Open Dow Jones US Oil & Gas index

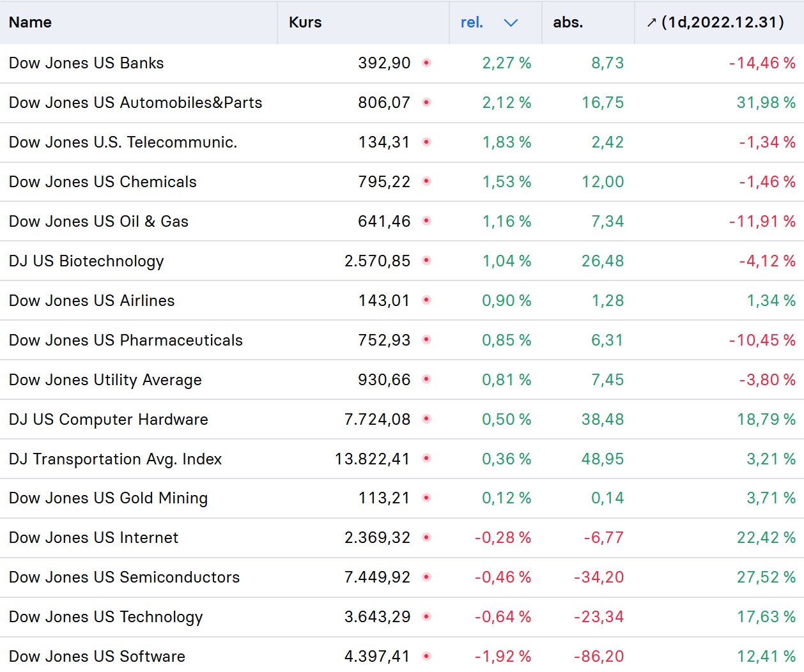point(99,221)
